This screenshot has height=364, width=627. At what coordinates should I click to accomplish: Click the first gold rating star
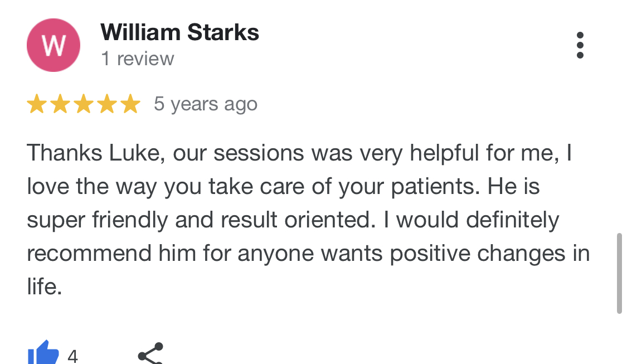(x=37, y=104)
